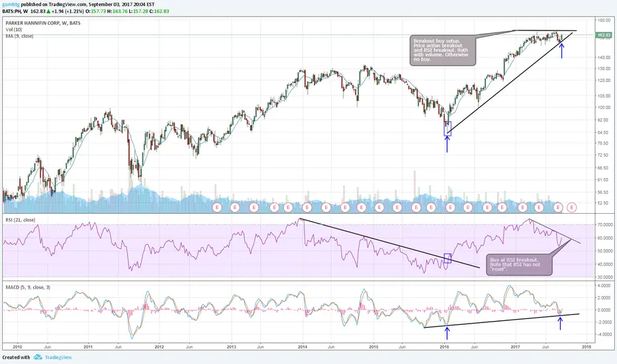Click the 72.50 price axis label
The width and height of the screenshot is (617, 364).
[604, 155]
